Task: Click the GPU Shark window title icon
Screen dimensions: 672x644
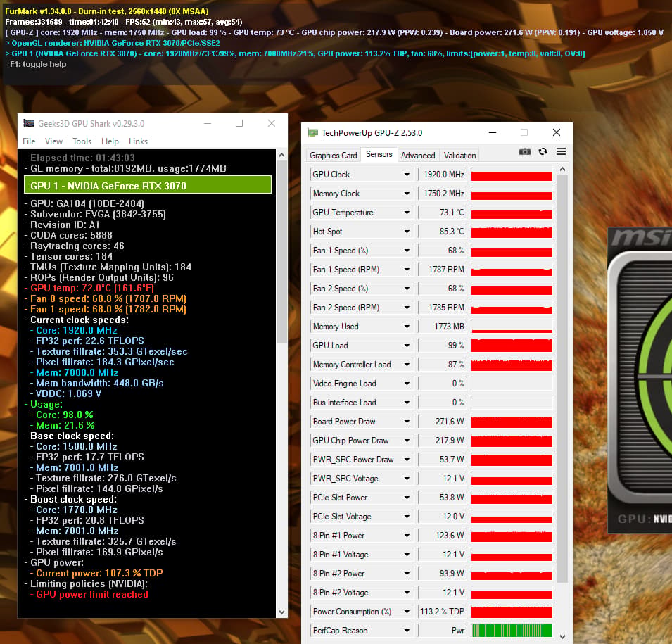Action: pos(29,123)
